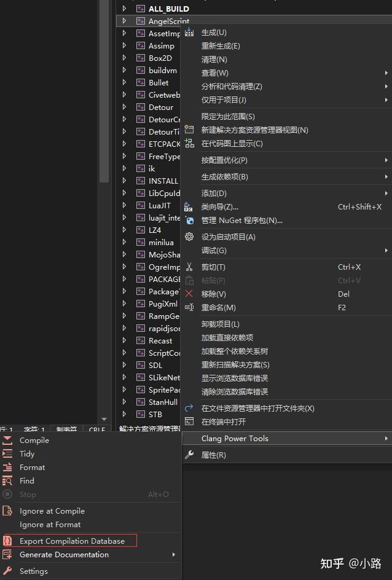Click the ALL_BUILD project icon
This screenshot has height=580, width=392.
point(141,9)
